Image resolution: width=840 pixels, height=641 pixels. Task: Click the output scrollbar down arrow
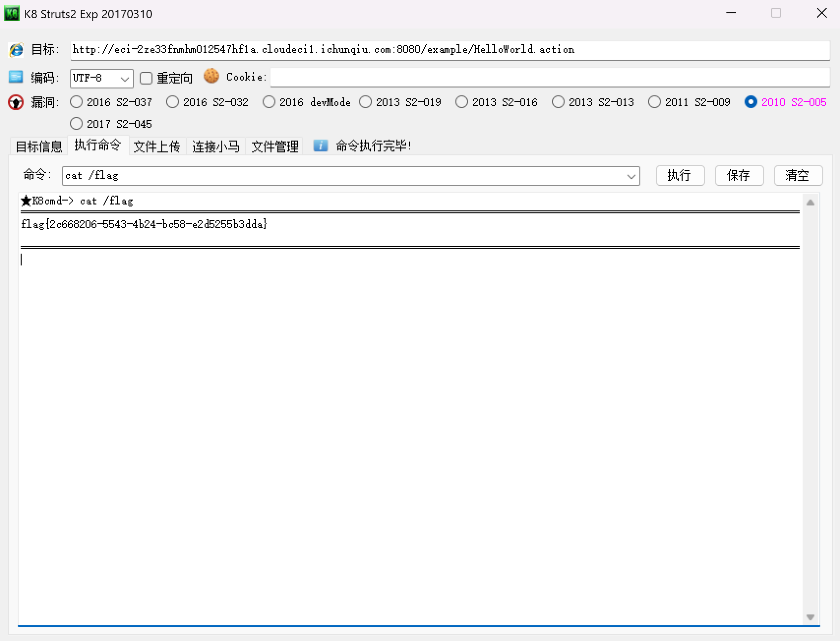(810, 617)
